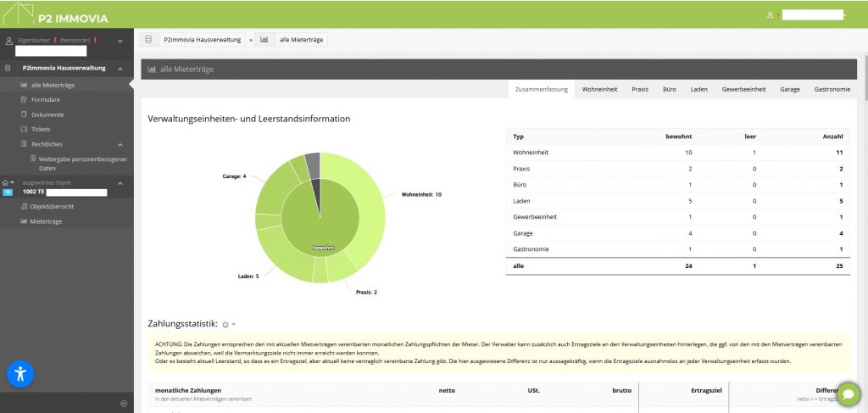Image resolution: width=868 pixels, height=413 pixels.
Task: Click the house icon beside selected object
Action: [7, 182]
